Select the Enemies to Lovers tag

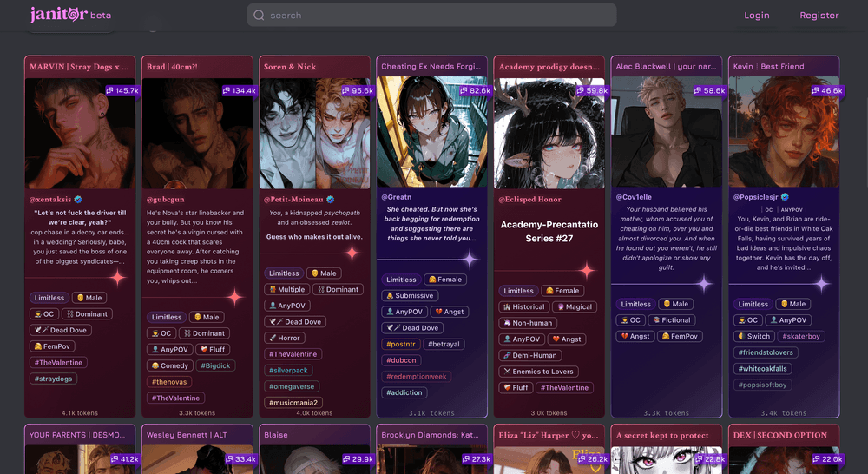538,372
